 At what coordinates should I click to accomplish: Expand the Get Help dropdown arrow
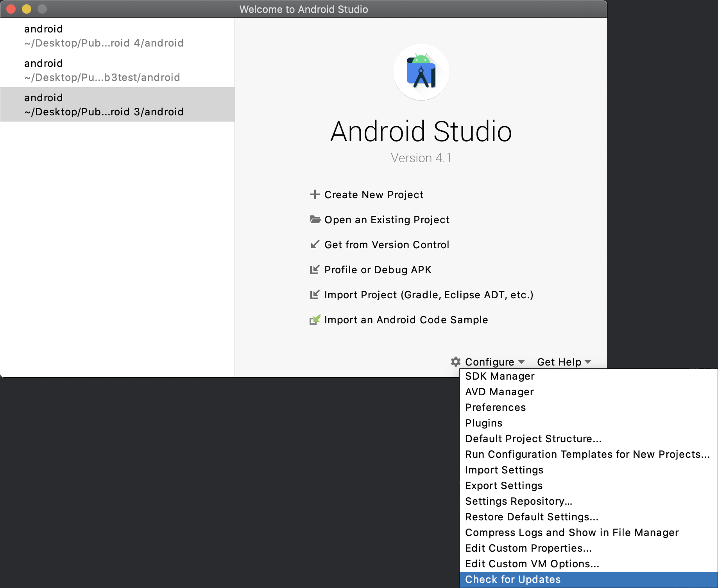[x=587, y=362]
